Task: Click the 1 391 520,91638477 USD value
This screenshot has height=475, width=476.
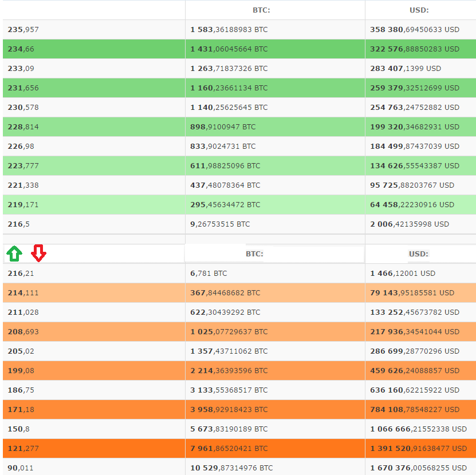Action: pos(418,448)
